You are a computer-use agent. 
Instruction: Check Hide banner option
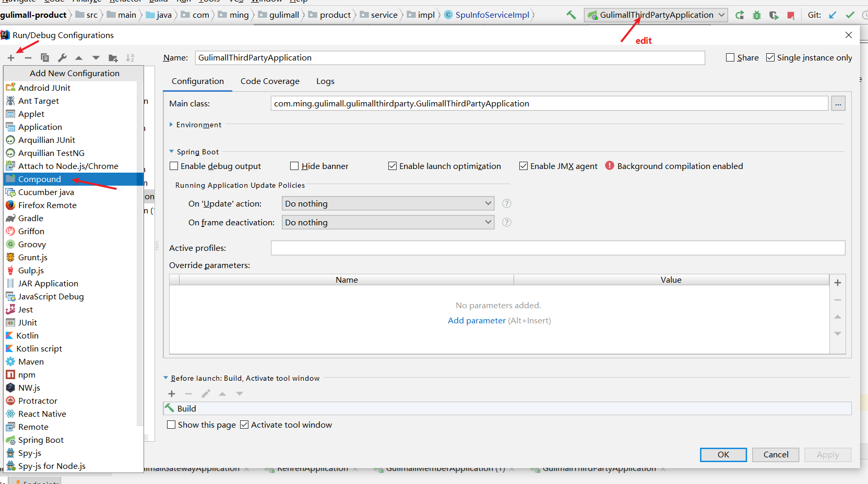(x=294, y=166)
